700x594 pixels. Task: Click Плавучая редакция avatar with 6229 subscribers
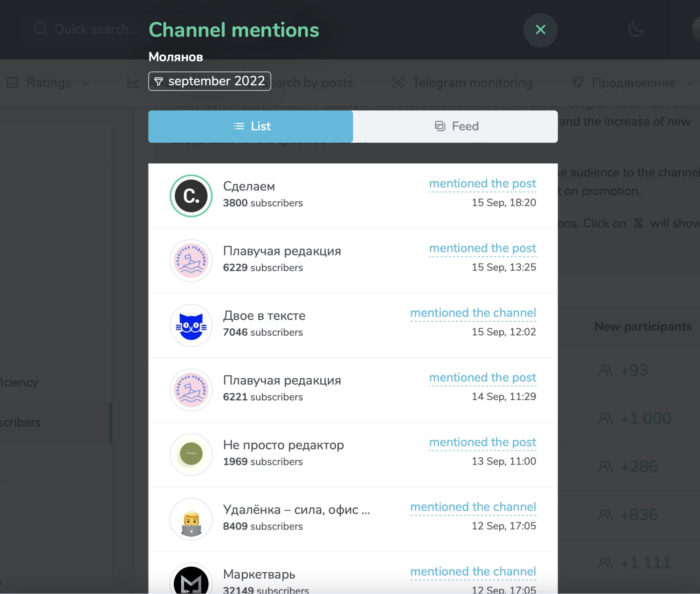coord(191,261)
